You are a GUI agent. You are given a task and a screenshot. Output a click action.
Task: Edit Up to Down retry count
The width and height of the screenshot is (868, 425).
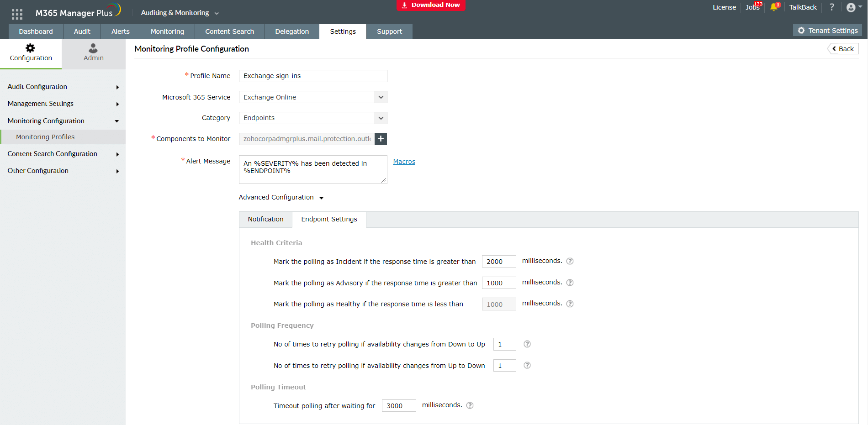tap(505, 365)
